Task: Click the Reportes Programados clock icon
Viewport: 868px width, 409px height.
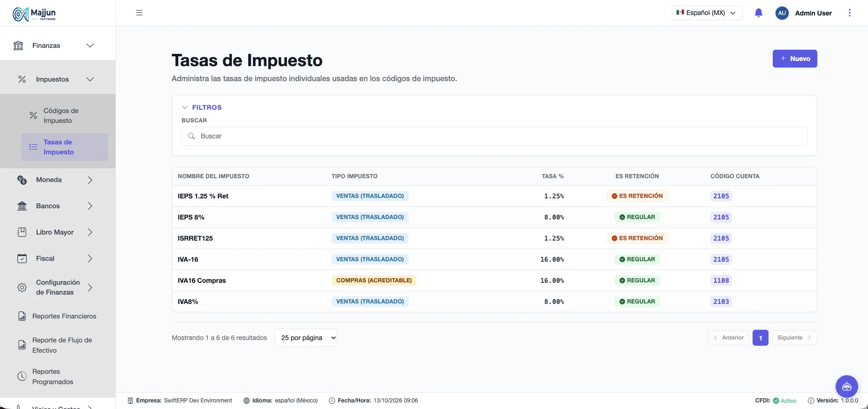Action: click(x=22, y=376)
